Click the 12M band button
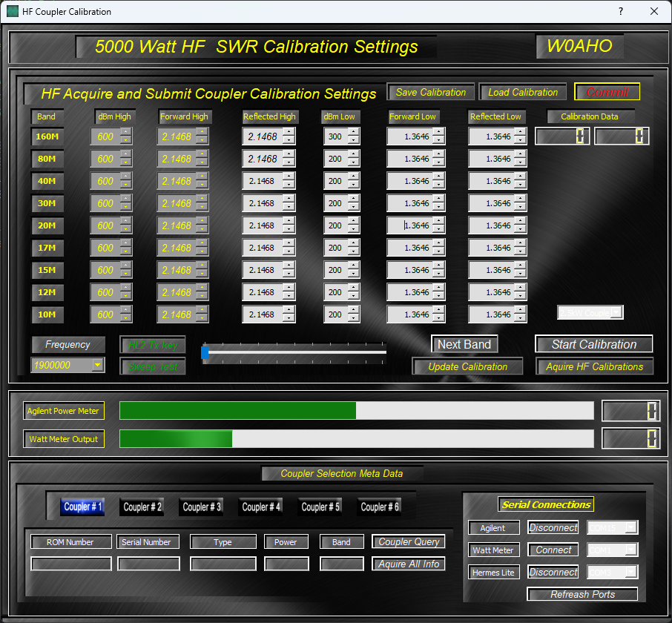The image size is (672, 623). tap(47, 292)
